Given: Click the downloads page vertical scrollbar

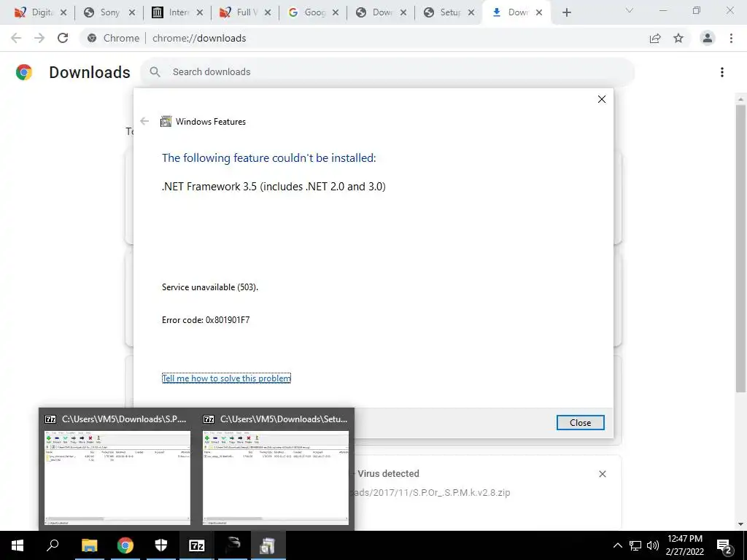Looking at the screenshot, I should (740, 248).
